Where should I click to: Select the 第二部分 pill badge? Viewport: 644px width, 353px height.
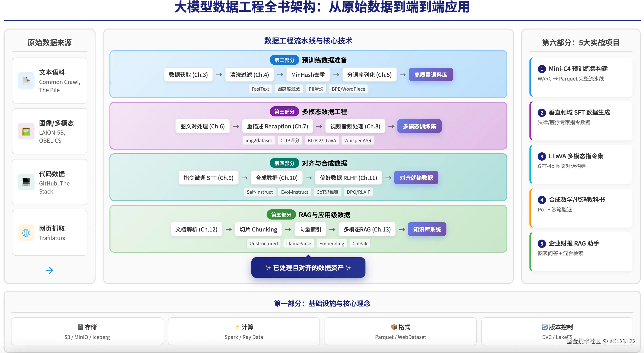click(x=284, y=60)
